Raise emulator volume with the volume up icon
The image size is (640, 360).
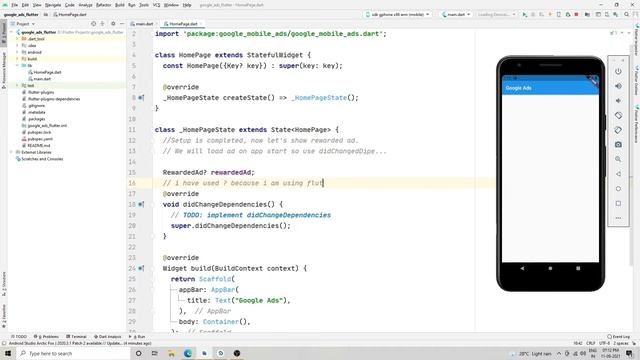618,86
